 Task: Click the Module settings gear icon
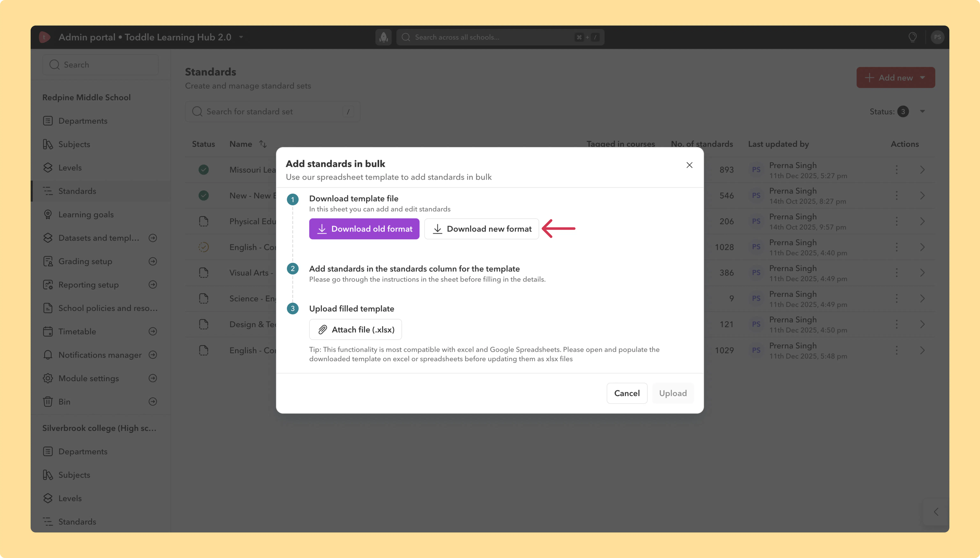48,378
